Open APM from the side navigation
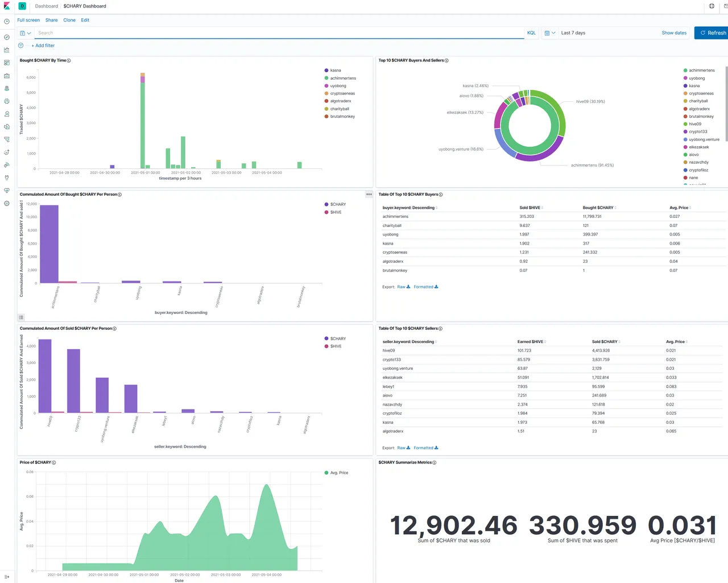Screen dimensions: 728x583 (x=7, y=139)
